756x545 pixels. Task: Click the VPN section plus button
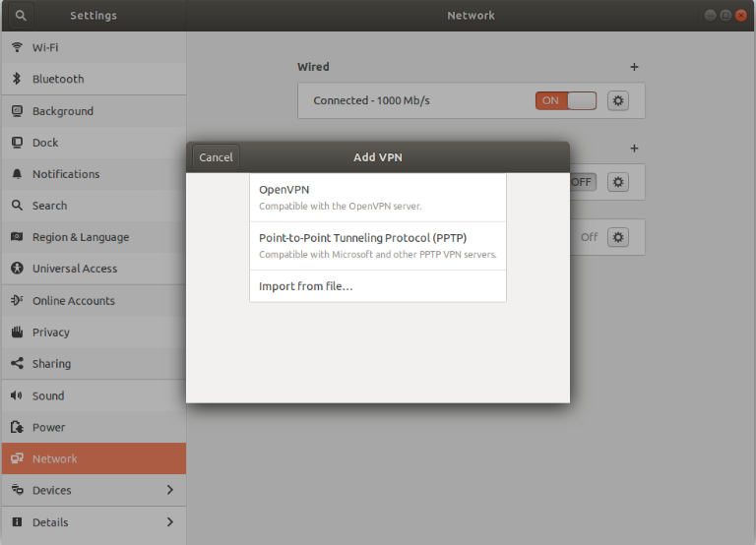[x=634, y=149]
